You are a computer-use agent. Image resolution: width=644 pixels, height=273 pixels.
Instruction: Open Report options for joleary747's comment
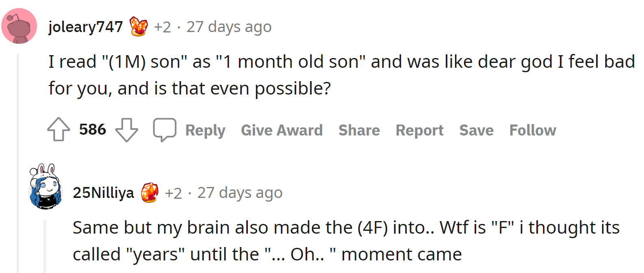coord(419,130)
